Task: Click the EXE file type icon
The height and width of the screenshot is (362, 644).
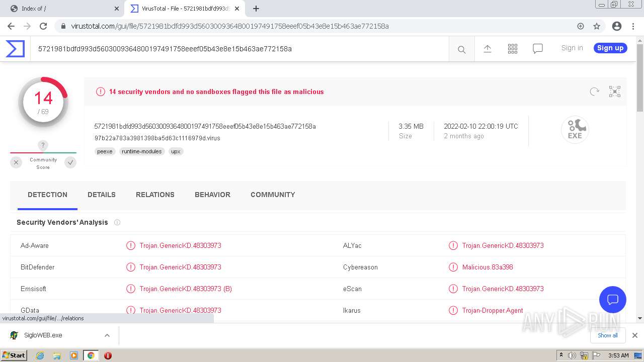Action: pos(575,129)
